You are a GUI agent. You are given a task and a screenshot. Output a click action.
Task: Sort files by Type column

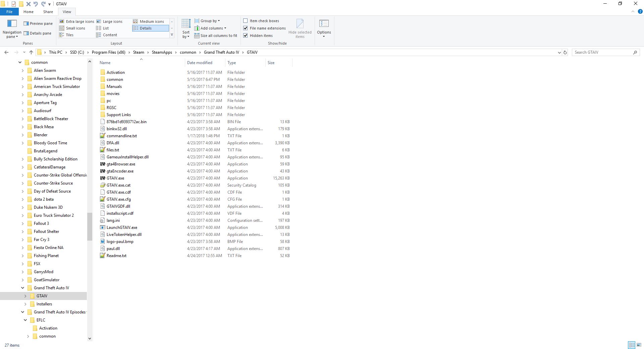pyautogui.click(x=245, y=63)
